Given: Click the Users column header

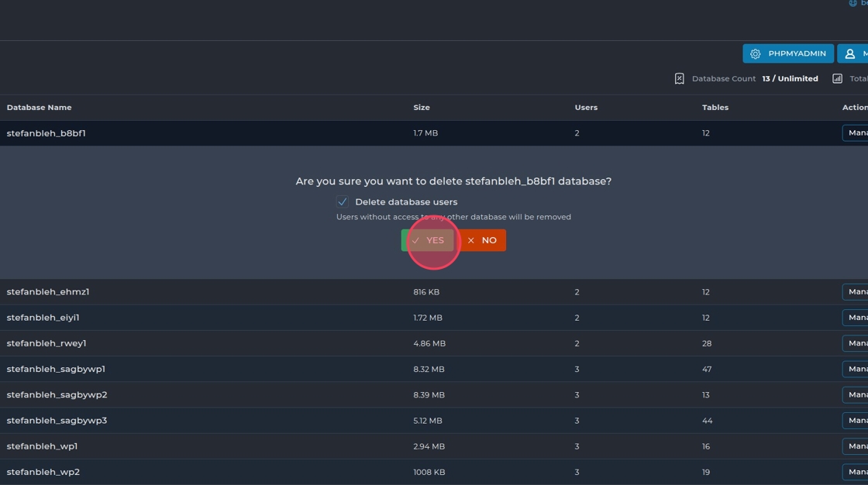Looking at the screenshot, I should [586, 108].
